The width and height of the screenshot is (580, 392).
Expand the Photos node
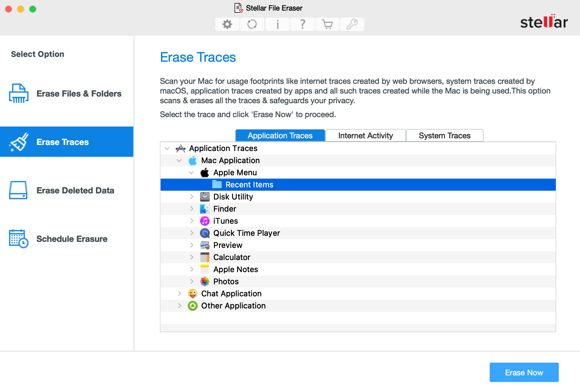(x=192, y=282)
